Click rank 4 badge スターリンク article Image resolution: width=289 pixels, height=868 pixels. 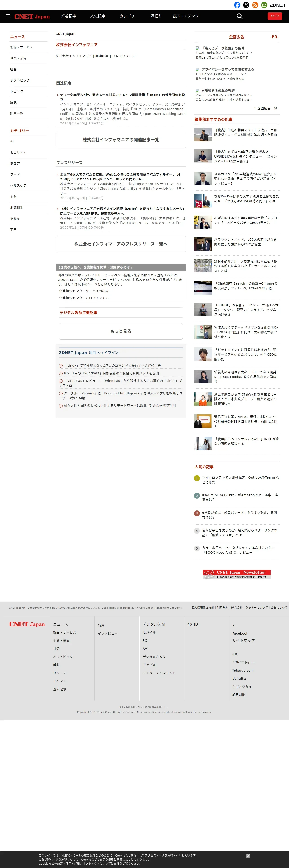click(x=197, y=531)
